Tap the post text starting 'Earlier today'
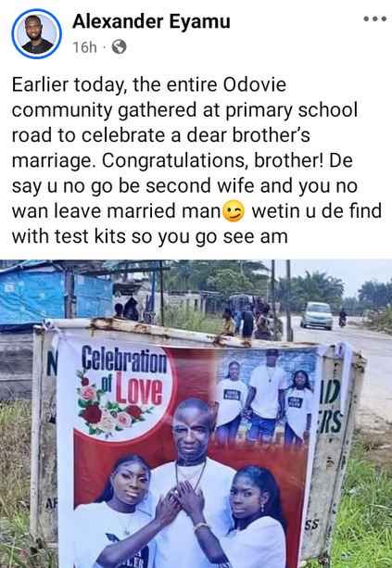The image size is (392, 568). (196, 160)
